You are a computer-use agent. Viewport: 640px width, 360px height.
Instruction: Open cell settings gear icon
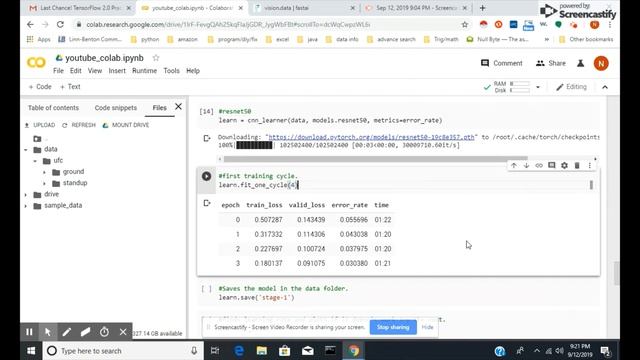point(564,165)
